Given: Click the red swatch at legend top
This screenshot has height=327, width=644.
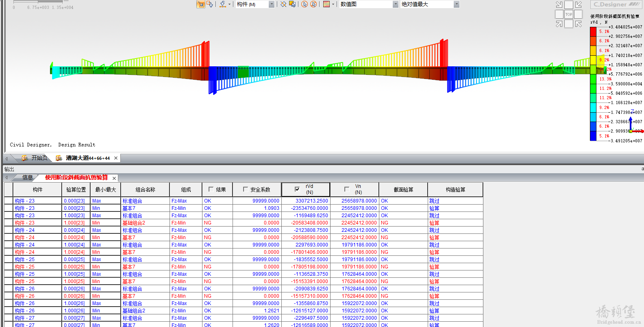Looking at the screenshot, I should [593, 31].
